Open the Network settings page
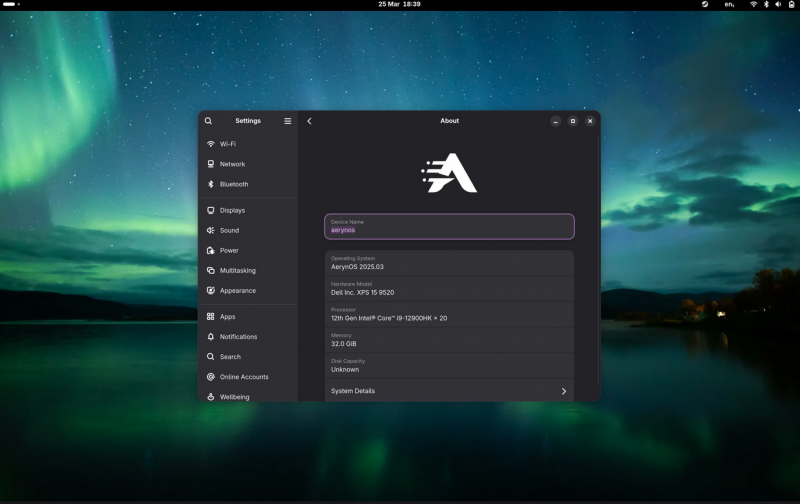 point(248,164)
